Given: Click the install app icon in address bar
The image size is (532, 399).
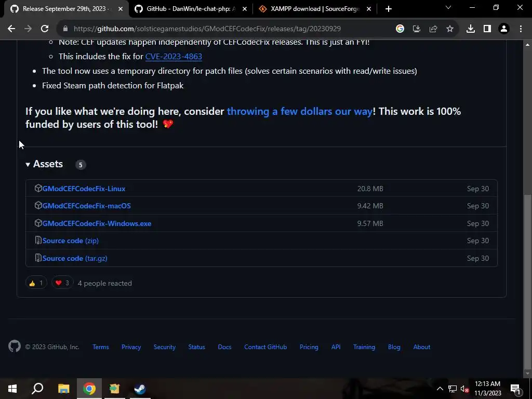Looking at the screenshot, I should (x=416, y=29).
